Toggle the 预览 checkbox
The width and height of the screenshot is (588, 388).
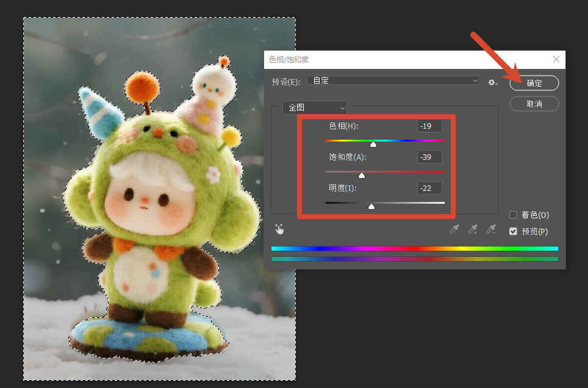tap(513, 231)
